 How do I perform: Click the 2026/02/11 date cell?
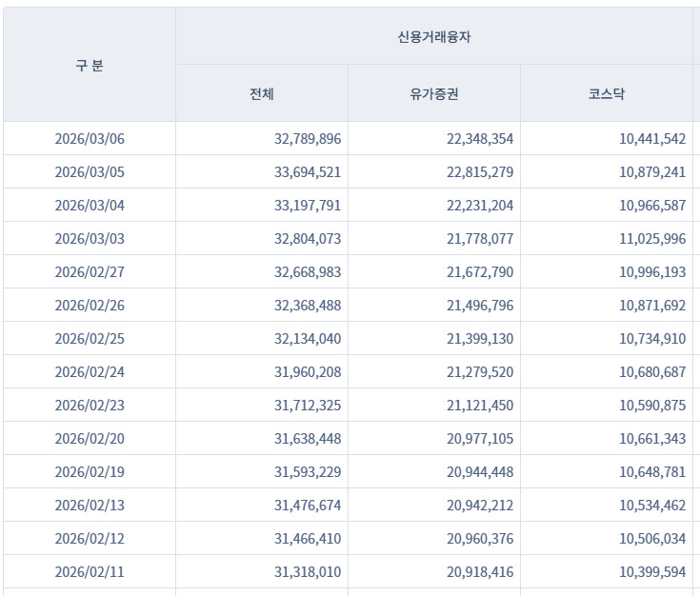click(90, 572)
